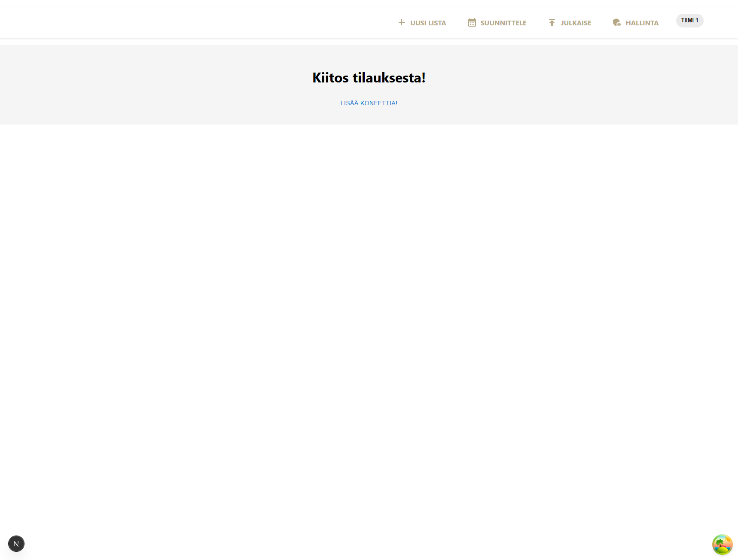The height and width of the screenshot is (560, 738).
Task: Click the word "Kiitos" in the heading
Action: click(x=330, y=78)
